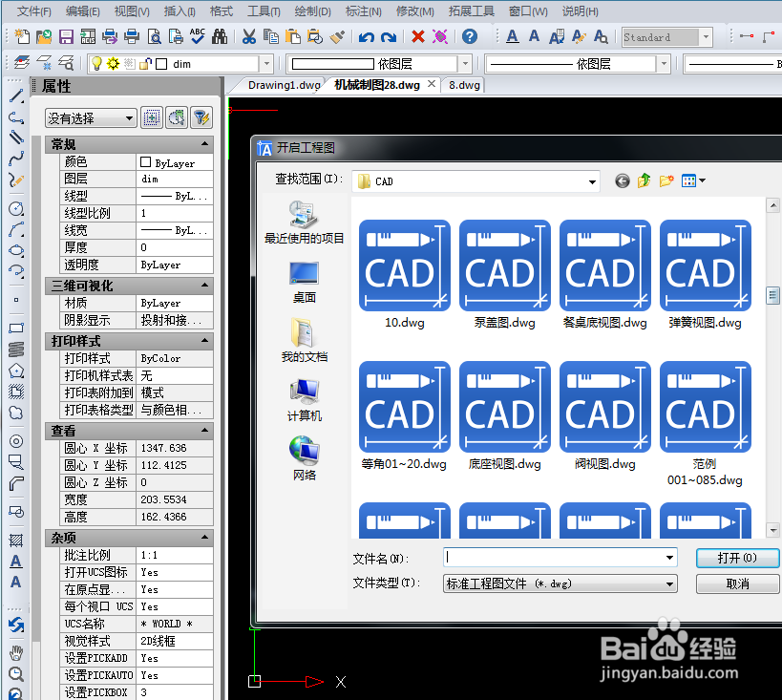The image size is (782, 700).
Task: Collapse the 三维可视化 section
Action: pyautogui.click(x=204, y=286)
